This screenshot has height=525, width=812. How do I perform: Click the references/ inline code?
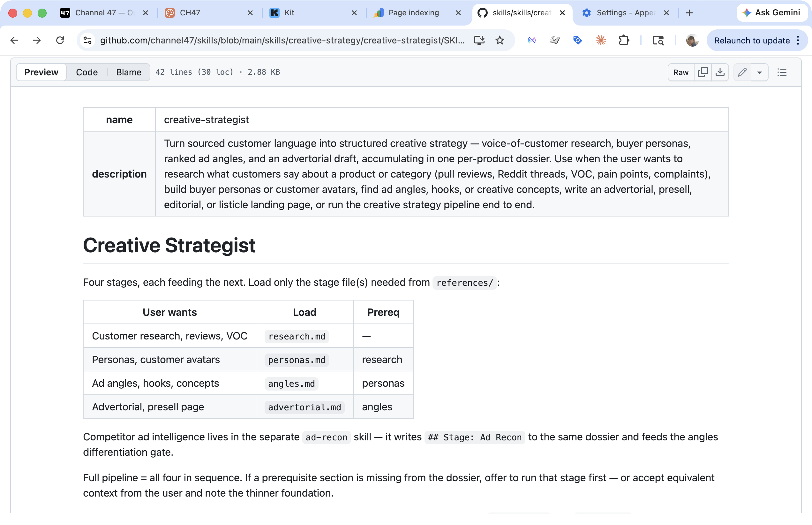click(x=464, y=283)
